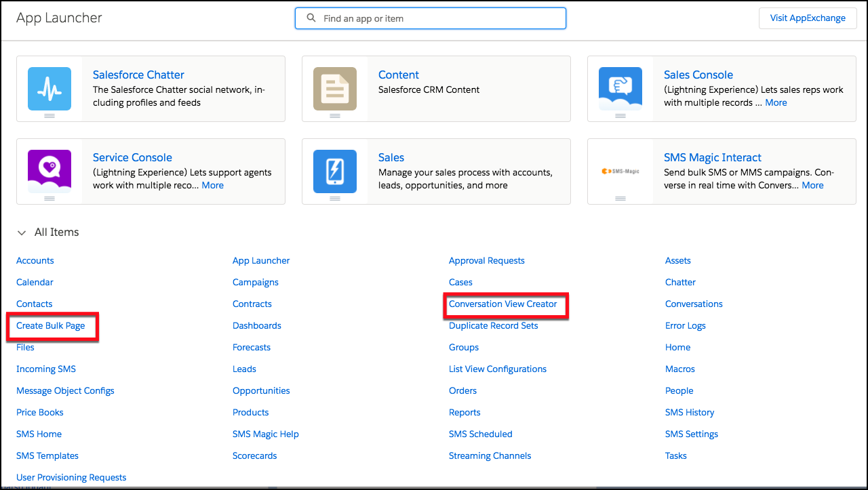Open Message Object Configs item

(x=65, y=391)
